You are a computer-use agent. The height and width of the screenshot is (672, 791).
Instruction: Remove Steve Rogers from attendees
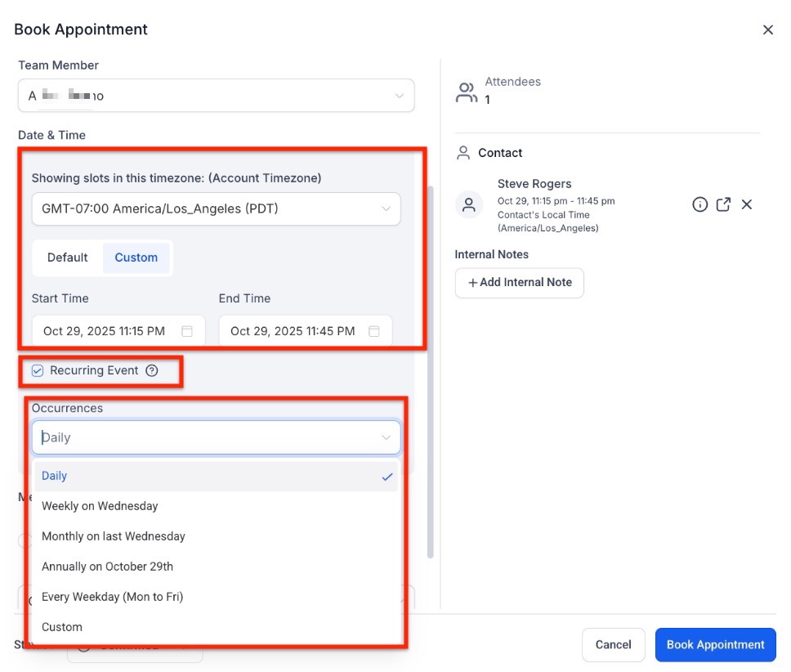[746, 204]
